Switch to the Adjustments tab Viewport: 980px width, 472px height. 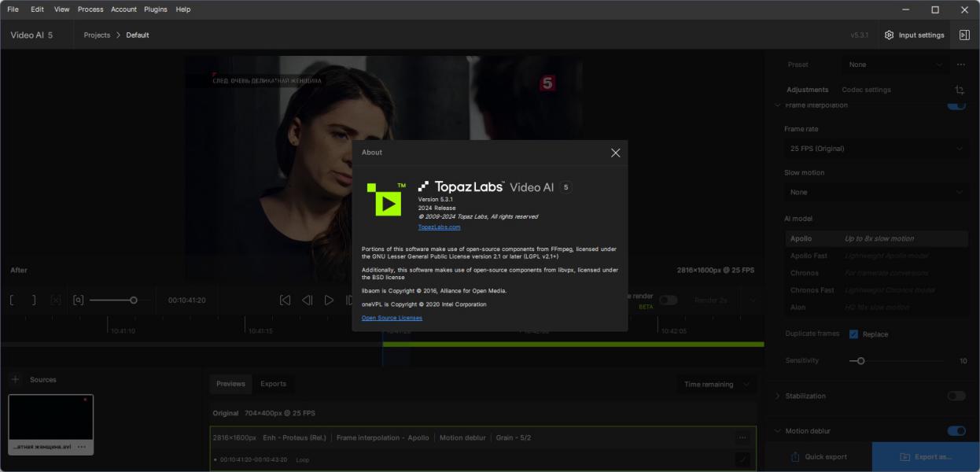pos(807,90)
